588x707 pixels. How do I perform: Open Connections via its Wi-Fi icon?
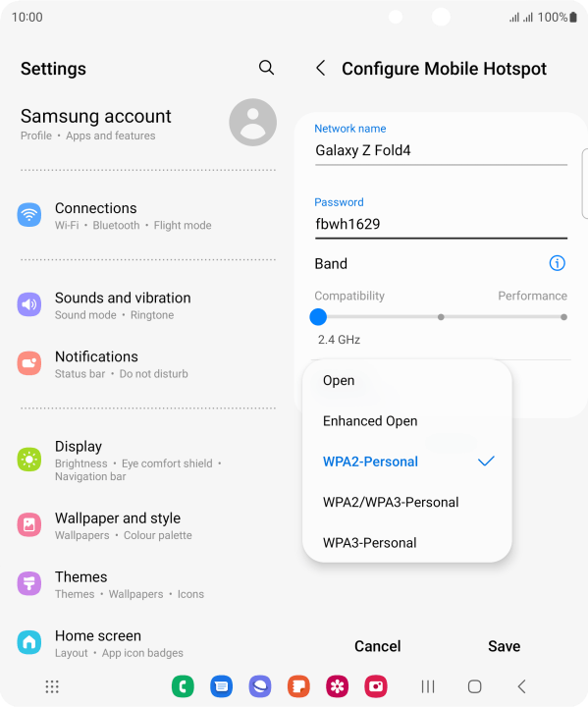click(29, 215)
